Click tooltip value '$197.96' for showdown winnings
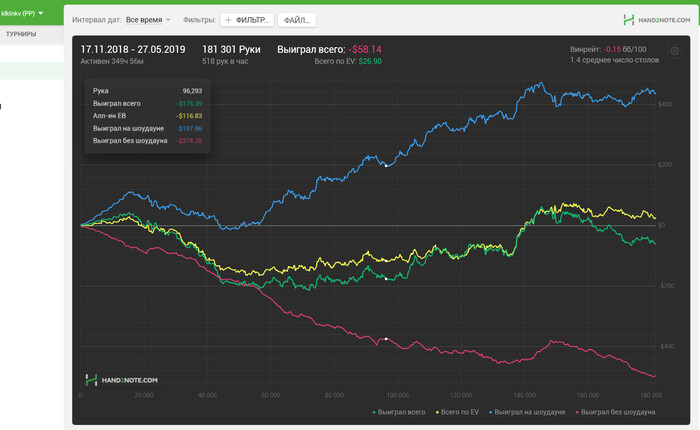 pos(190,128)
